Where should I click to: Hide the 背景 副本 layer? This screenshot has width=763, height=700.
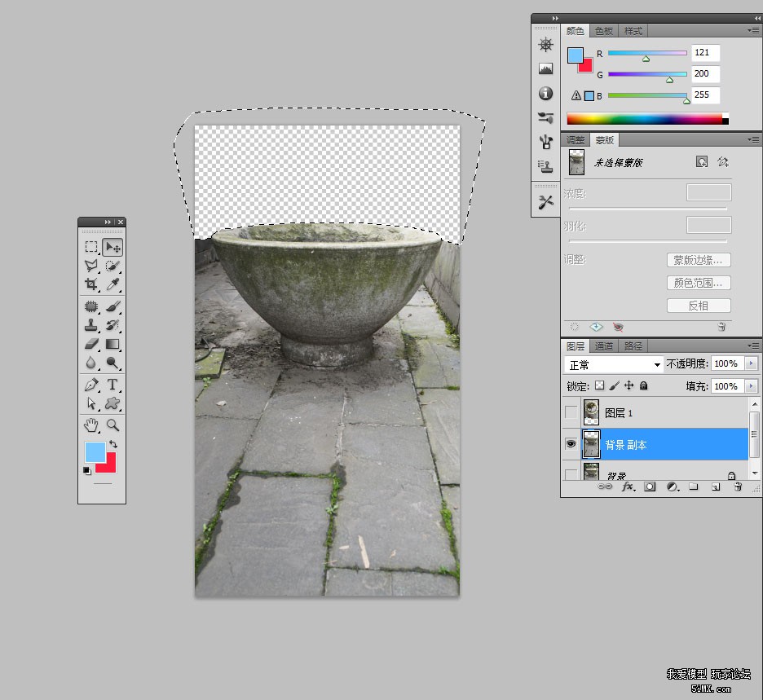(x=571, y=445)
